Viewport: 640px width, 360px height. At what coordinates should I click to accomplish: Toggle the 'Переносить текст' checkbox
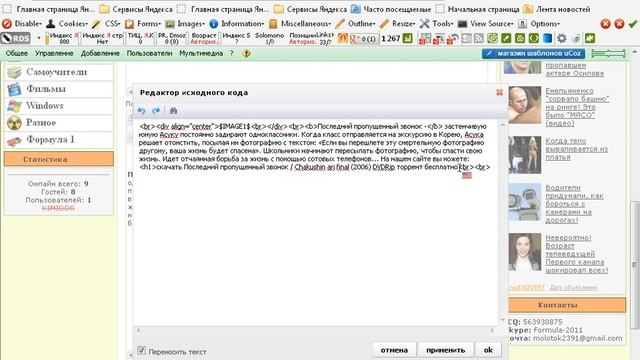click(142, 350)
